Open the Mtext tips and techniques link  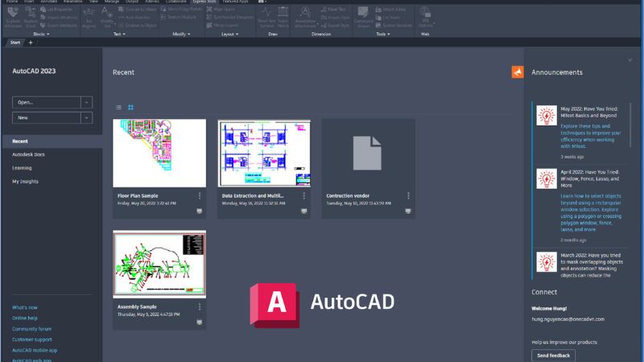[591, 136]
